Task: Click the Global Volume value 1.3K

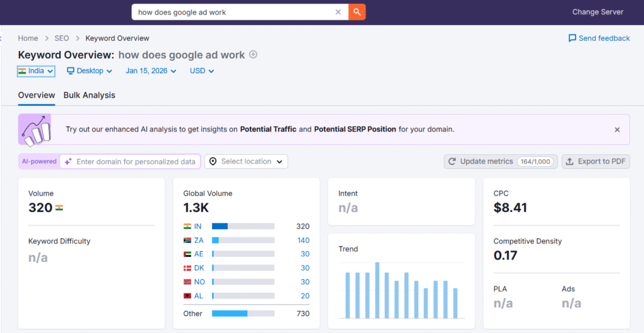Action: (196, 208)
